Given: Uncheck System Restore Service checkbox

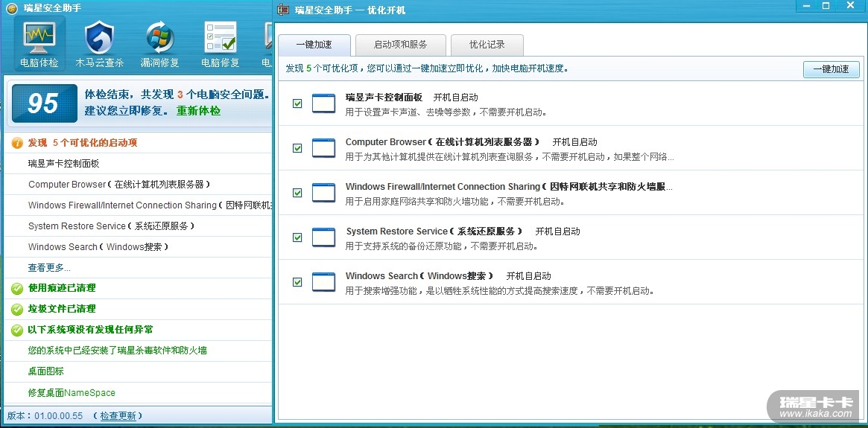Looking at the screenshot, I should click(x=297, y=237).
